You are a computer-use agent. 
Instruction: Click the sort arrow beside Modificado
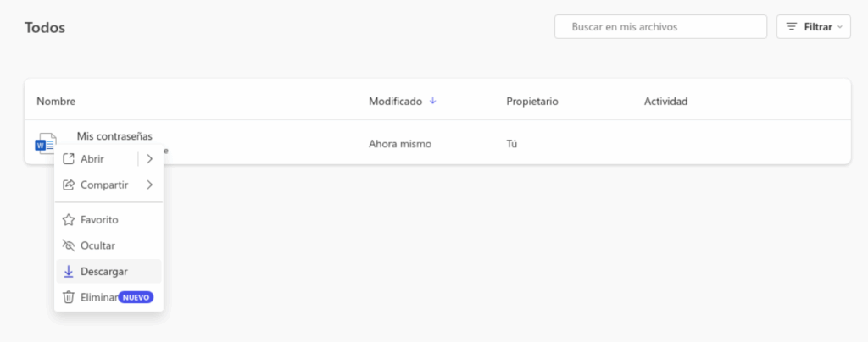[433, 102]
